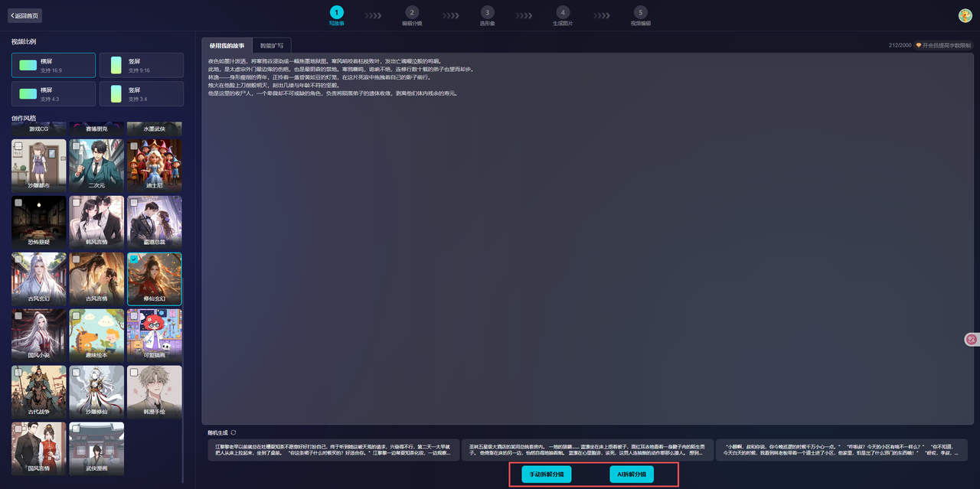Open the 使用我的故事 tab
This screenshot has height=489, width=980.
227,46
